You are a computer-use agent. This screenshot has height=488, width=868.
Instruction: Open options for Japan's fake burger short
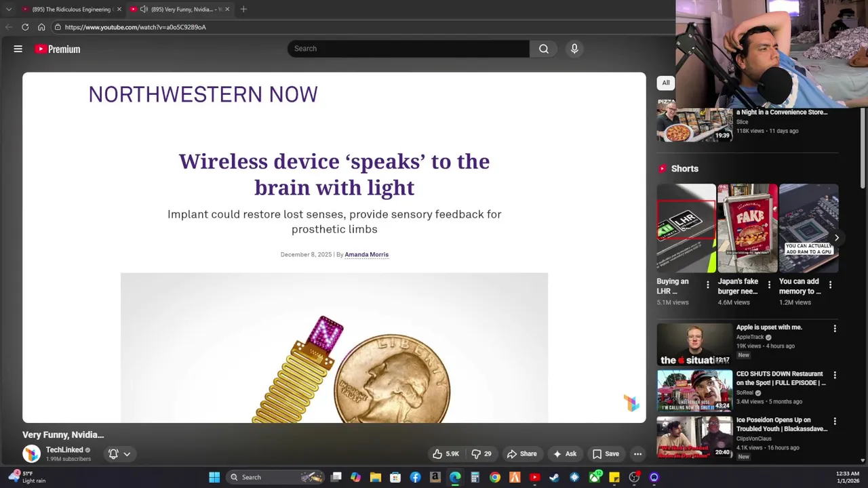[769, 285]
